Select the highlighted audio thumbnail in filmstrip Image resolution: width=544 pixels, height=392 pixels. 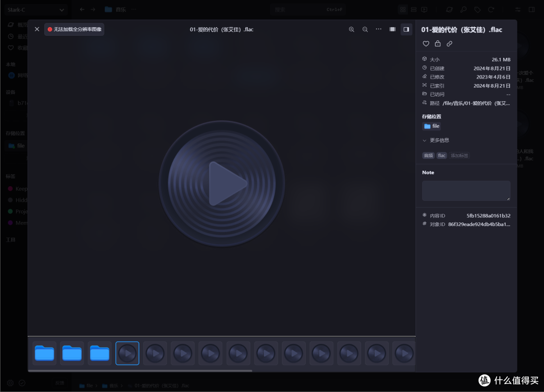click(127, 353)
